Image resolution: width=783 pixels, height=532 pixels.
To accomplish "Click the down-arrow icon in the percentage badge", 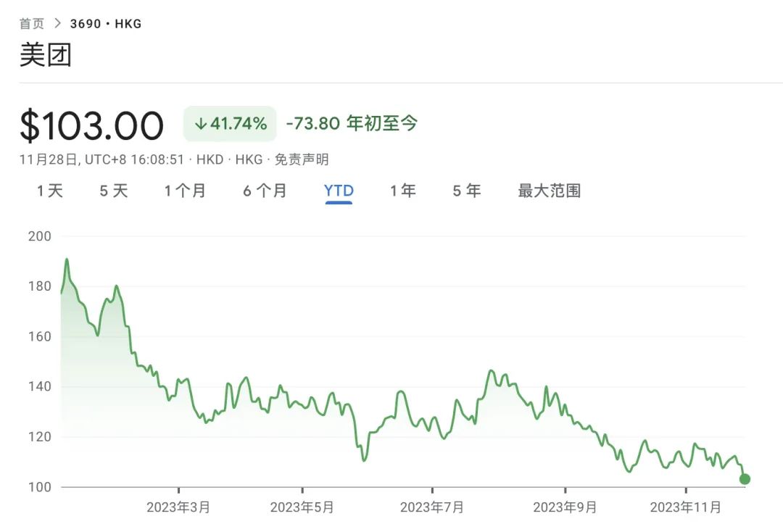I will [x=200, y=124].
